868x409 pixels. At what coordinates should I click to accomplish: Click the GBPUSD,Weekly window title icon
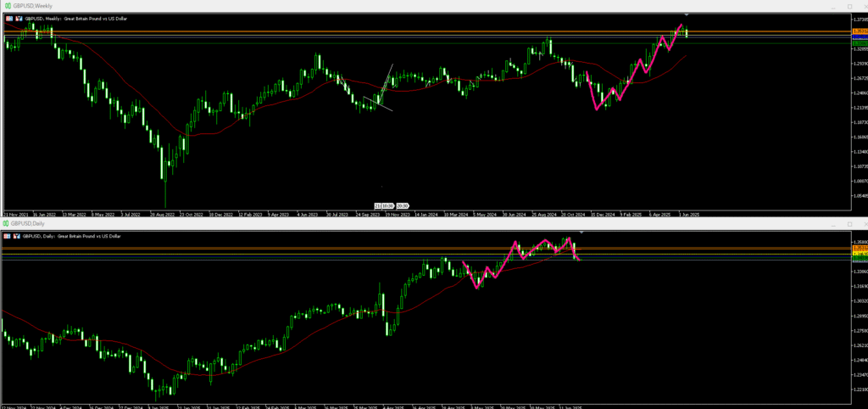[x=8, y=6]
